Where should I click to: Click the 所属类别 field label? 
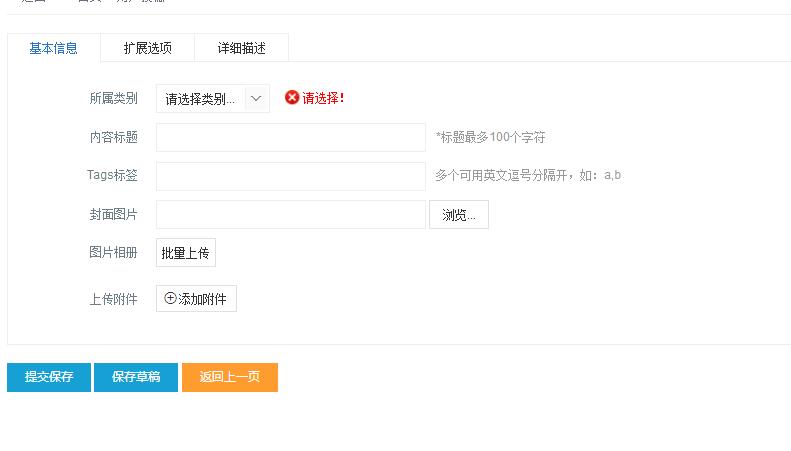pos(114,98)
